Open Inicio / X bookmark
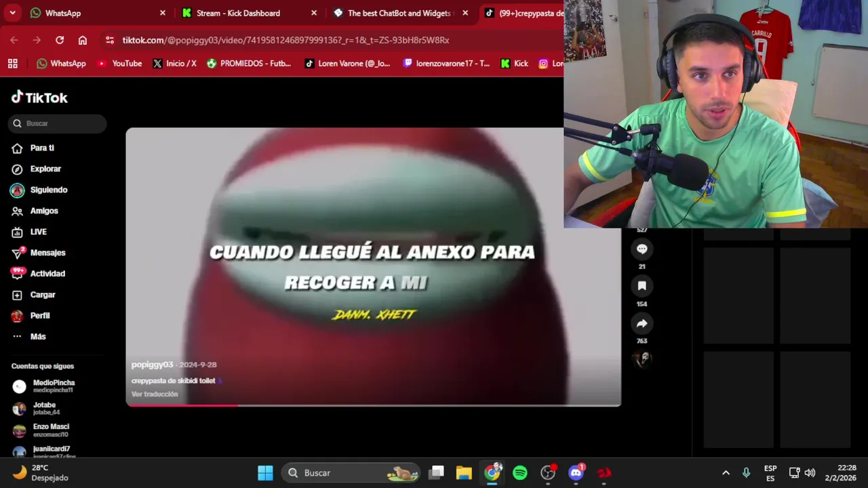This screenshot has height=488, width=868. coord(174,64)
